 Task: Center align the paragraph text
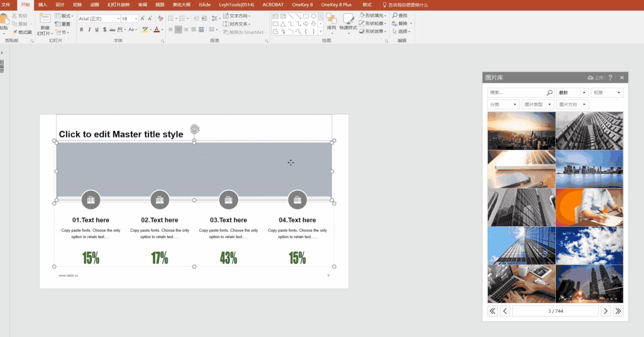(178, 30)
